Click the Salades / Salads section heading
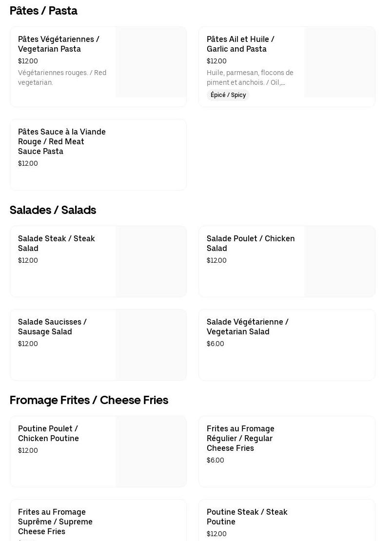The image size is (392, 541). click(53, 210)
